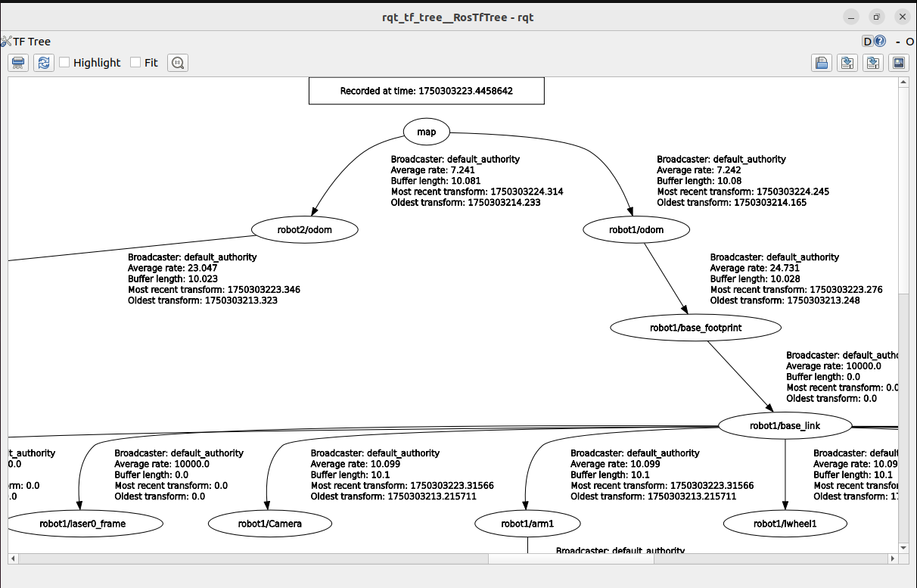Click the text 'Average rate: 7.241'
The image size is (917, 588).
coord(434,170)
